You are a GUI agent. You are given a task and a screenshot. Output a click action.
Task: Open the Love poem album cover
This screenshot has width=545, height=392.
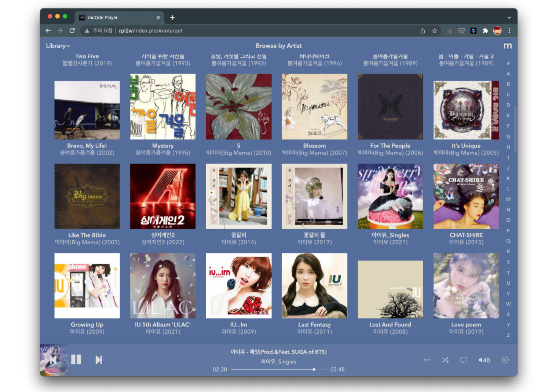466,286
